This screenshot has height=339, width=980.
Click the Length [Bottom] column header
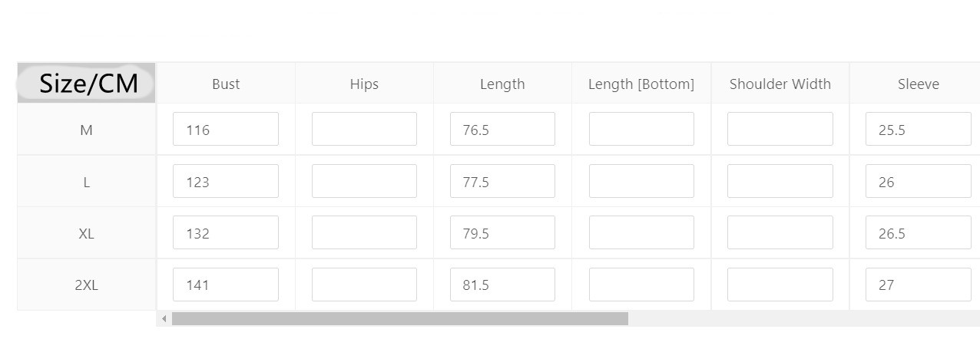641,84
